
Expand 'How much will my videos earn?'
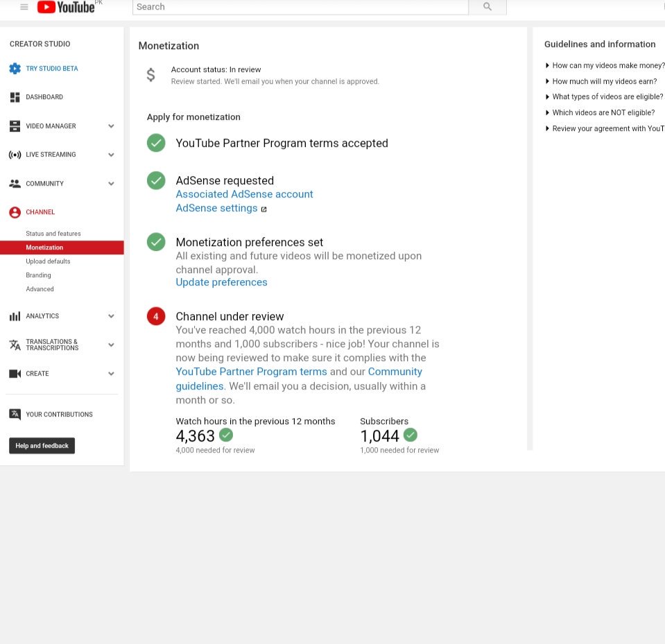[601, 81]
